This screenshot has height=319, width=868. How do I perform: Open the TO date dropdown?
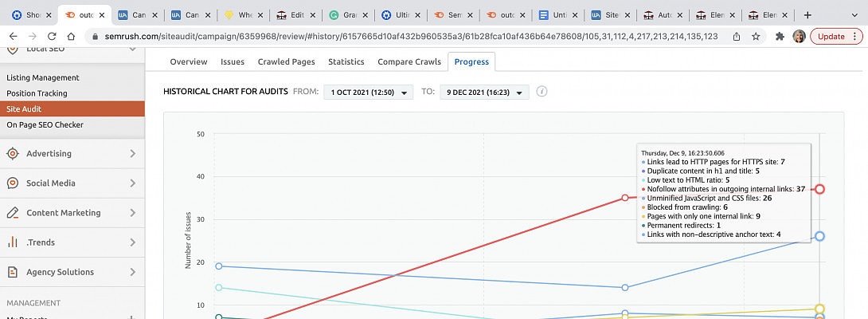484,93
